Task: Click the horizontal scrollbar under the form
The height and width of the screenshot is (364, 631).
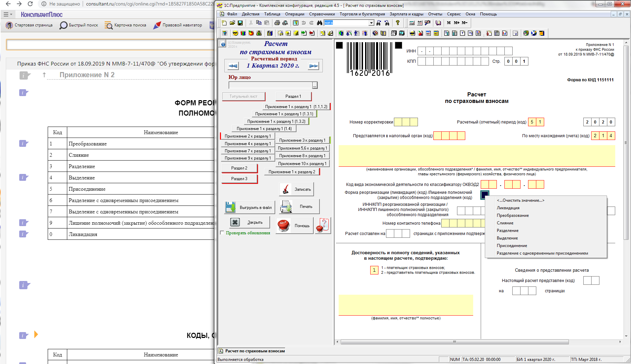Action: (455, 342)
